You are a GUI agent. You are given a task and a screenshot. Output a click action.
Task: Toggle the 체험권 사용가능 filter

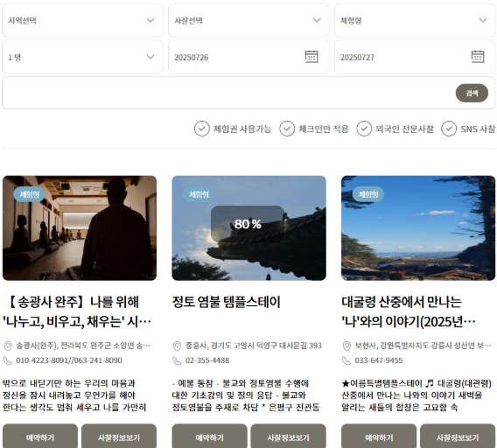[x=233, y=129]
